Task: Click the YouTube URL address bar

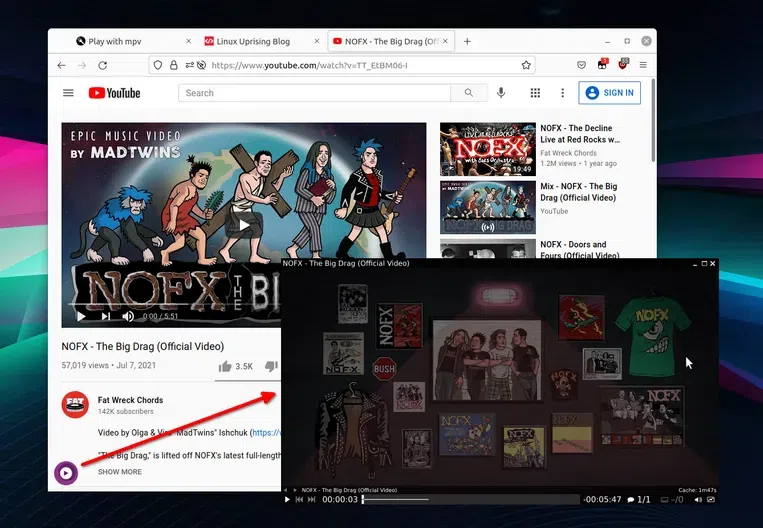Action: (342, 65)
